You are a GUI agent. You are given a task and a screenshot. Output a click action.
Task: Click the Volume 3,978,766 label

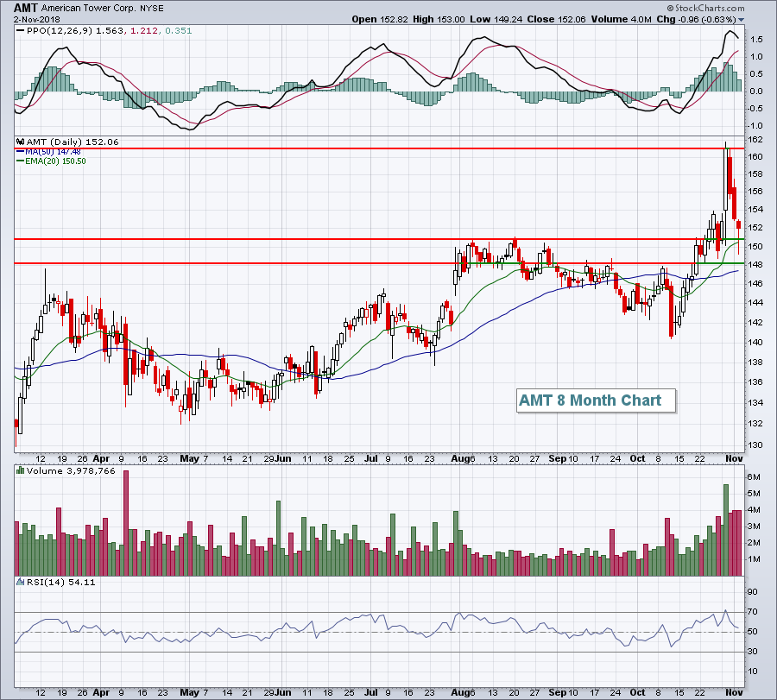[x=71, y=470]
